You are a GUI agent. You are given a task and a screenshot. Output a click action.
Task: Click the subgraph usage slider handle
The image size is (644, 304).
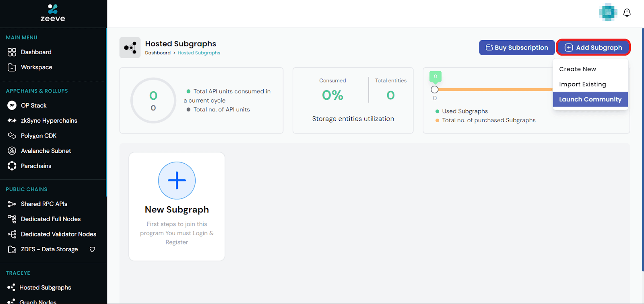click(434, 89)
